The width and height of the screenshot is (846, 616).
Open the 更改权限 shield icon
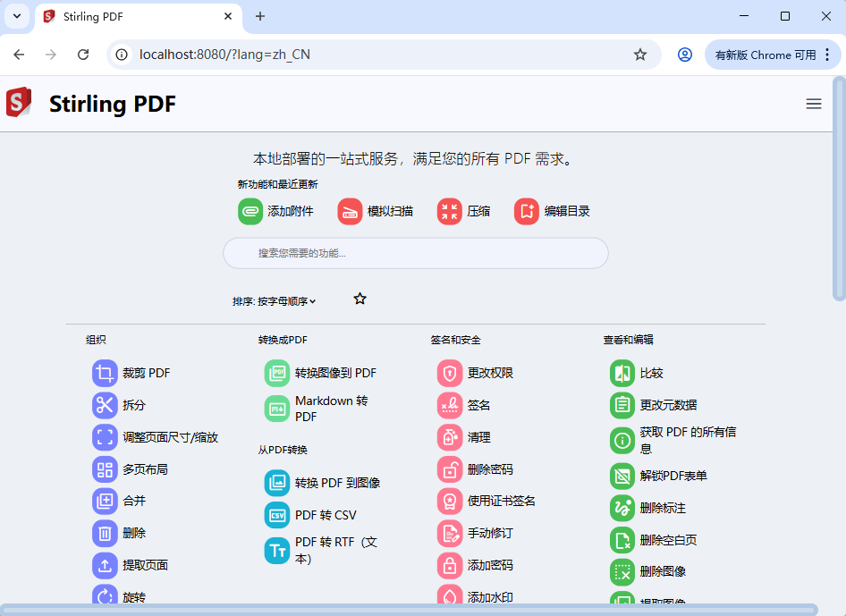[450, 374]
